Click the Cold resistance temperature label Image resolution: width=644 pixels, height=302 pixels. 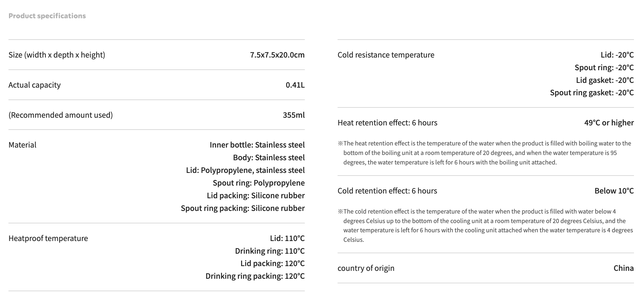point(386,55)
